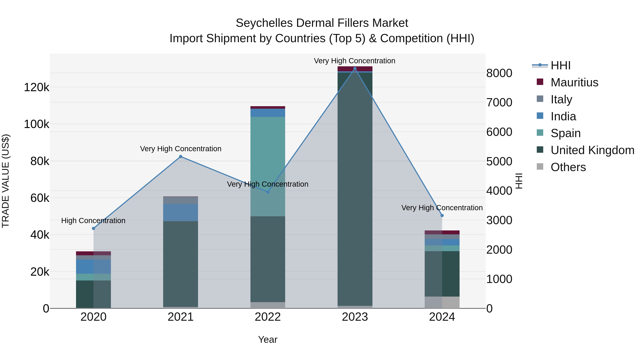Viewport: 644px width, 362px height.
Task: Click the Others segment in 2022 bar
Action: [268, 305]
